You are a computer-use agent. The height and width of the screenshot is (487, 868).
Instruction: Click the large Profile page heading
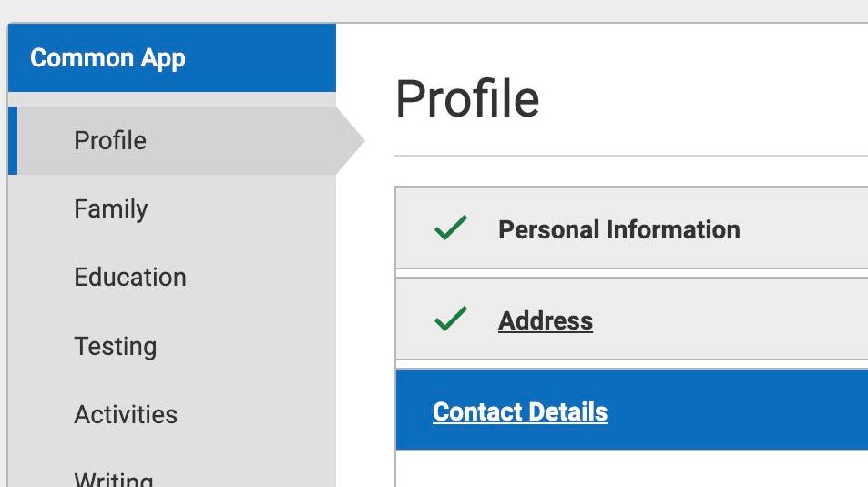pyautogui.click(x=466, y=98)
